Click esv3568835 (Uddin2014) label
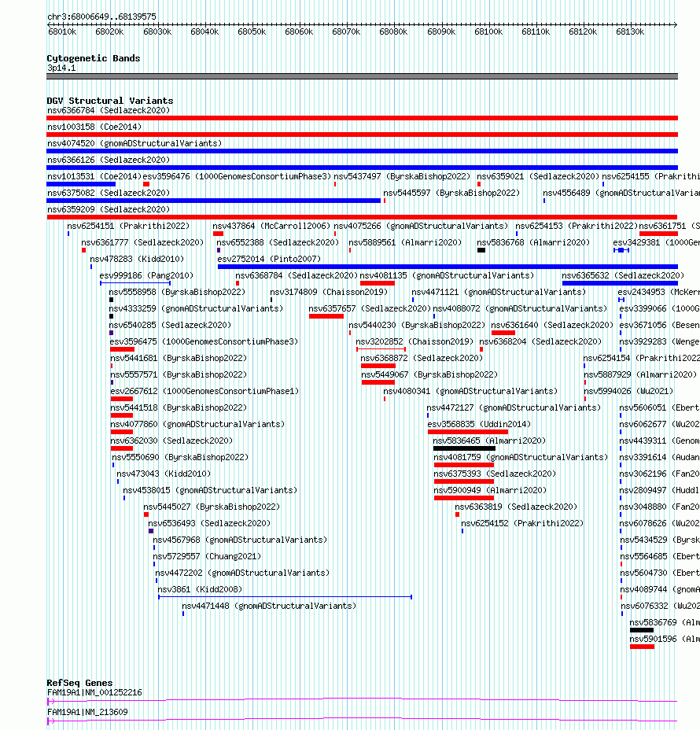This screenshot has width=700, height=730. click(x=479, y=424)
